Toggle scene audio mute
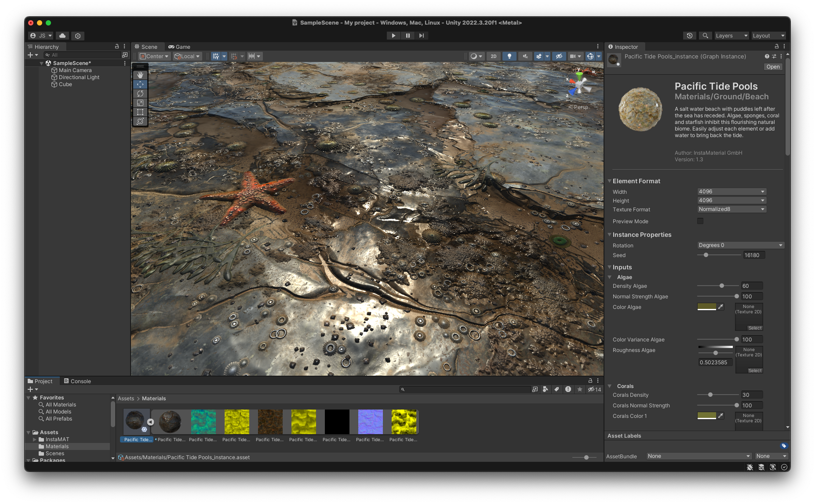Viewport: 815px width, 504px height. click(x=525, y=56)
